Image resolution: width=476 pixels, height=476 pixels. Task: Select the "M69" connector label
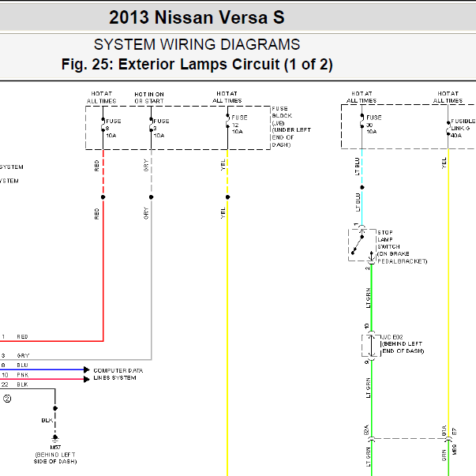tap(455, 450)
